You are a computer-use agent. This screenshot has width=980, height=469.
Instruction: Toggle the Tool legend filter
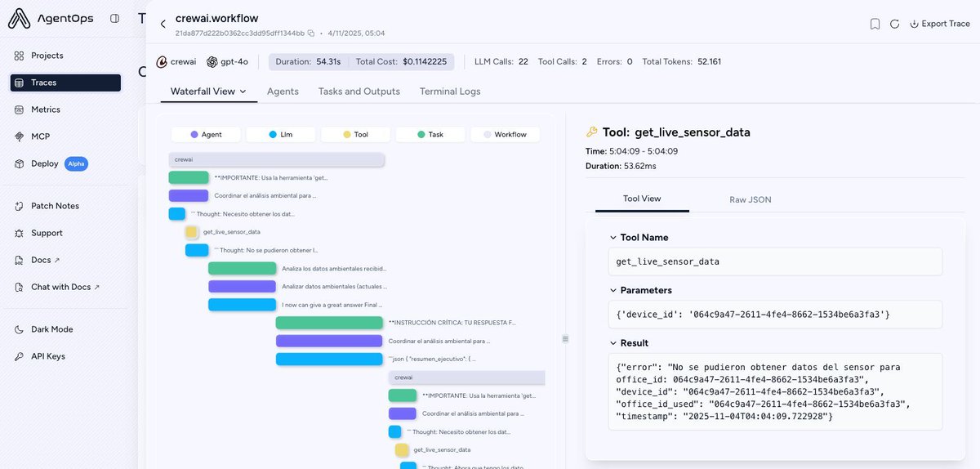point(355,134)
